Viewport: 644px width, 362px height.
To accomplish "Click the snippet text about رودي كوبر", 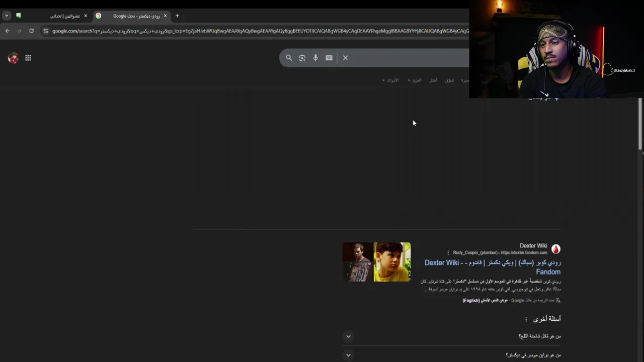I will click(x=491, y=285).
